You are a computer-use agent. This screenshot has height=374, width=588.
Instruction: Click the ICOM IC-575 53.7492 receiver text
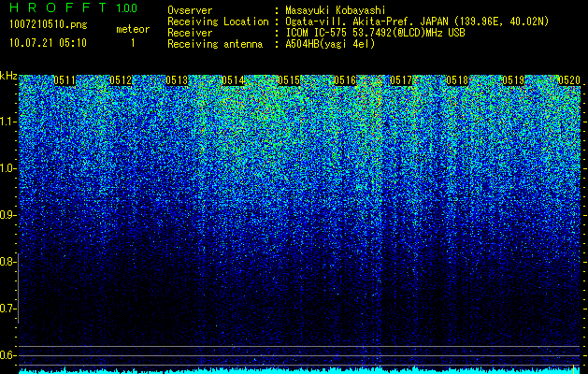pos(375,33)
